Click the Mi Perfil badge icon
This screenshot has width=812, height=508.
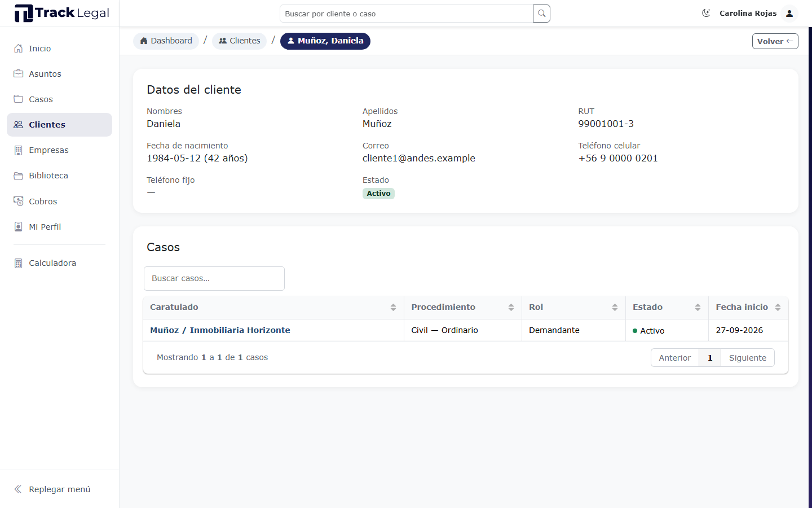19,227
